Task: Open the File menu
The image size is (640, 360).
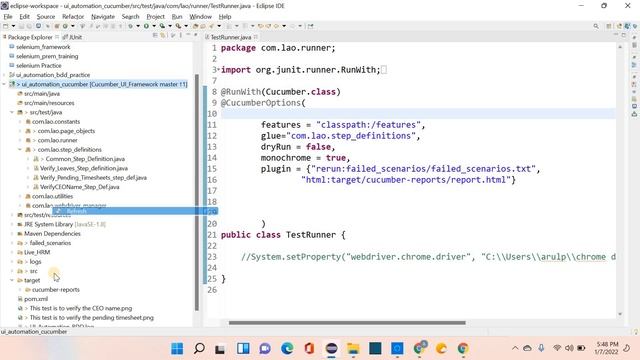Action: [8, 17]
